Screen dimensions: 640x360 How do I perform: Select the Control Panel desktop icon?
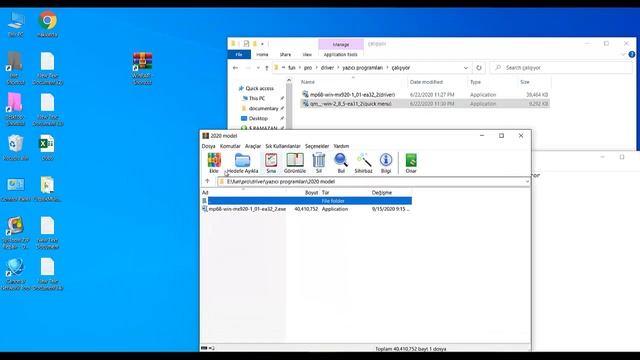16,189
